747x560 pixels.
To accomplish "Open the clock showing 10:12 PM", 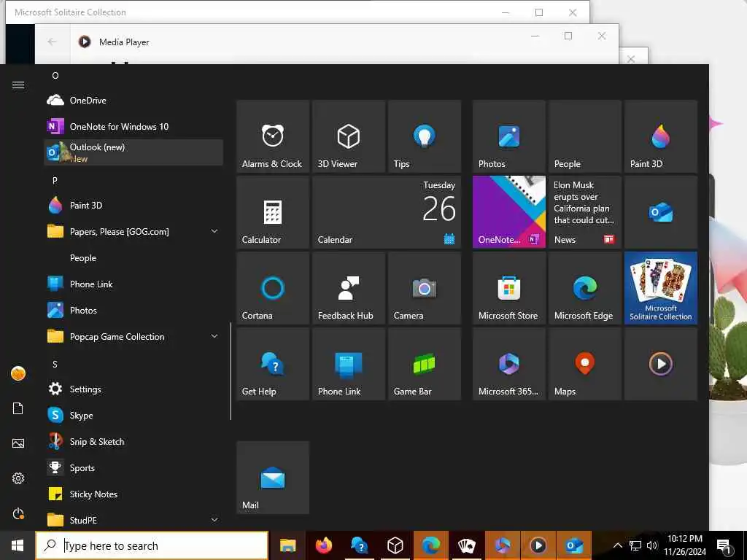I will [x=685, y=545].
